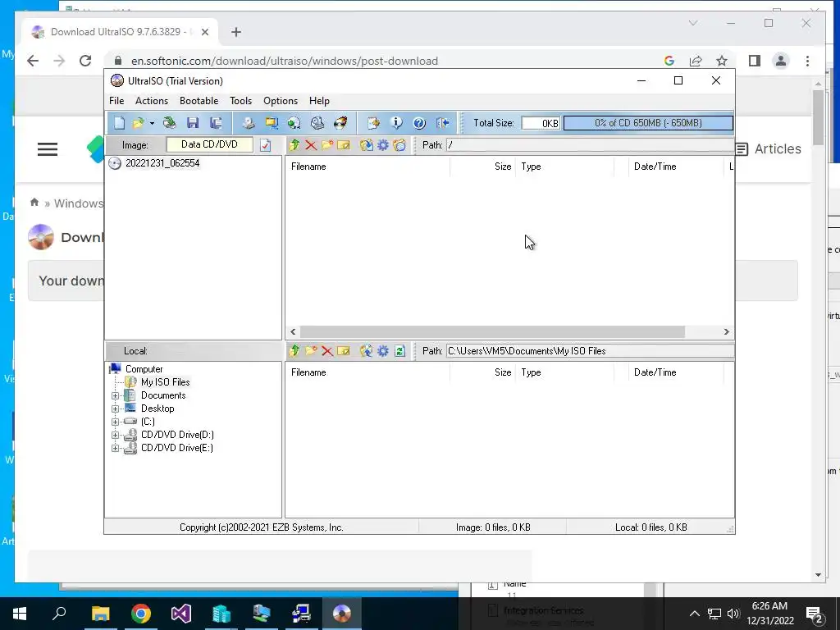Open the dropdown arrow next to the Open icon
Image resolution: width=840 pixels, height=630 pixels.
click(x=152, y=123)
